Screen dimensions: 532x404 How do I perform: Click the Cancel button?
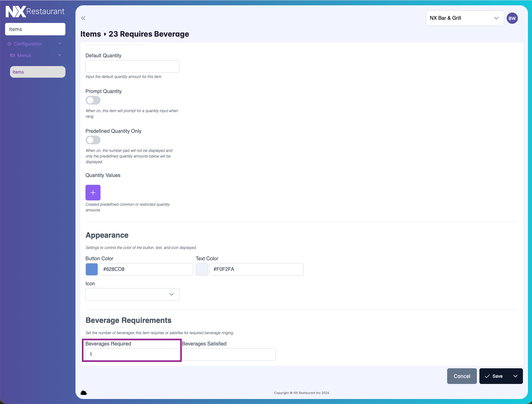(462, 376)
